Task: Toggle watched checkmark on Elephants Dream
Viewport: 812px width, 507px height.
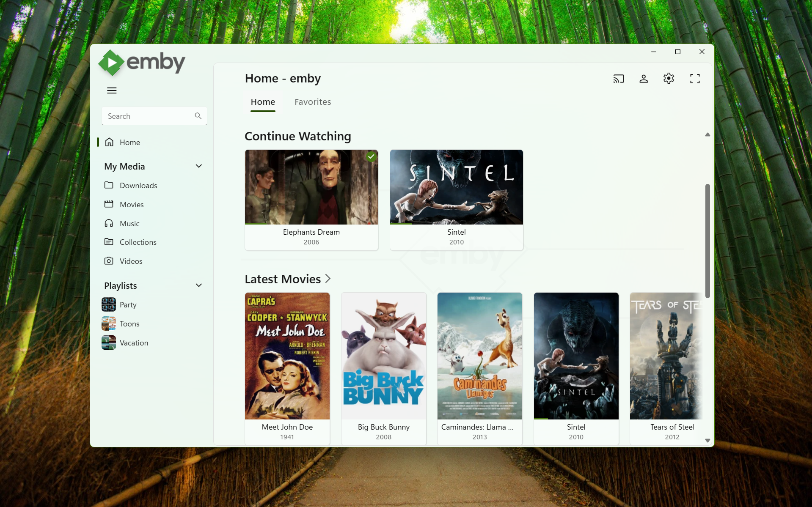Action: pyautogui.click(x=371, y=156)
